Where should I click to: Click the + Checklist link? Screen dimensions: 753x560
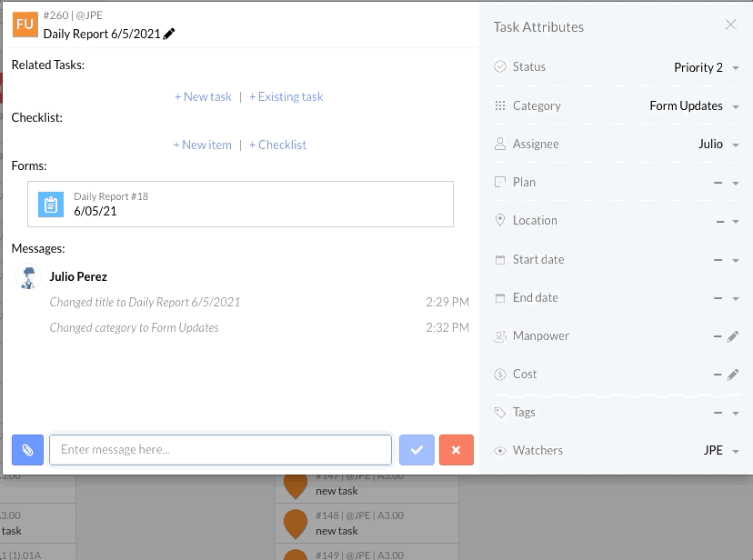coord(277,145)
